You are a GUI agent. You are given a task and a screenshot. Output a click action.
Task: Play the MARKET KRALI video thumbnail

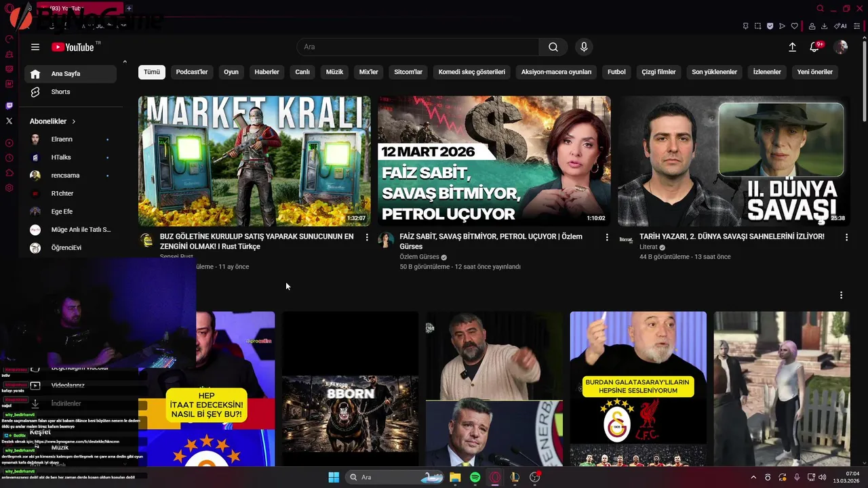(x=254, y=161)
